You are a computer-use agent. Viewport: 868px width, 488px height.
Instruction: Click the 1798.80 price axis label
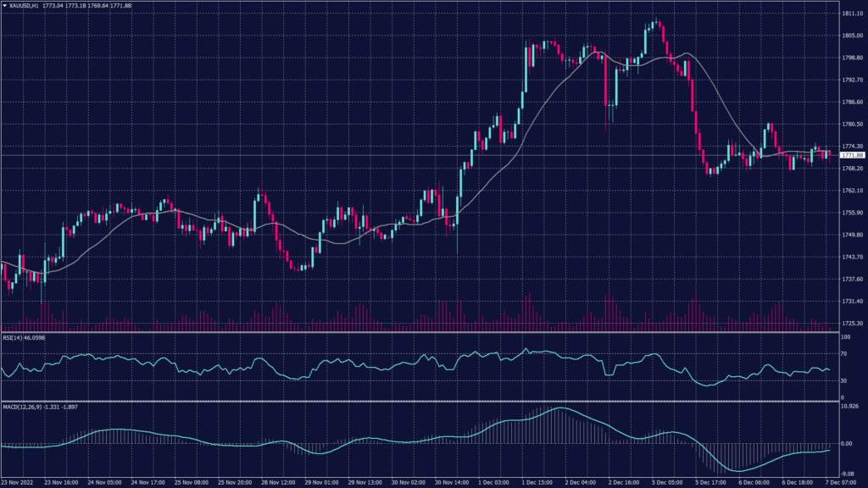tap(852, 58)
